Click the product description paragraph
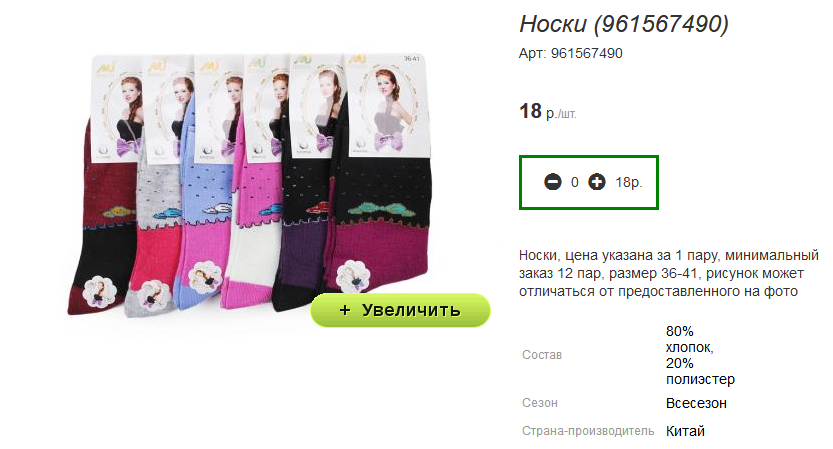This screenshot has width=833, height=449. click(x=669, y=274)
